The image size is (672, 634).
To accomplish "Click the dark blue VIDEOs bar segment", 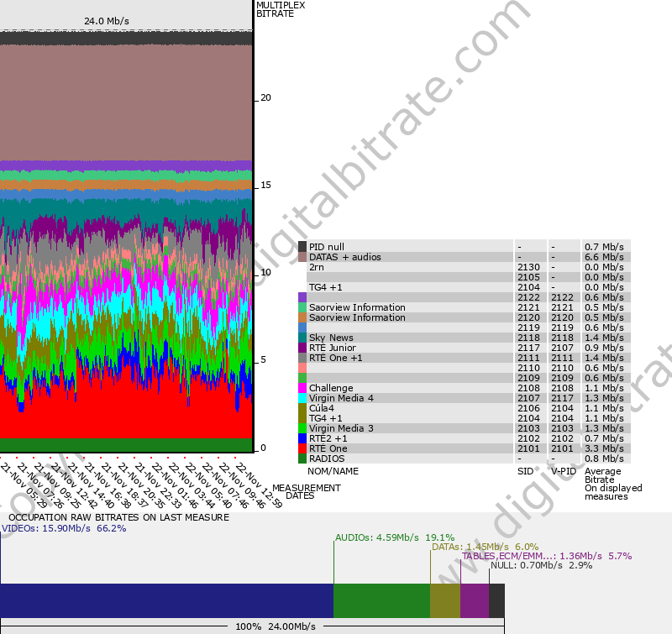I will (166, 601).
